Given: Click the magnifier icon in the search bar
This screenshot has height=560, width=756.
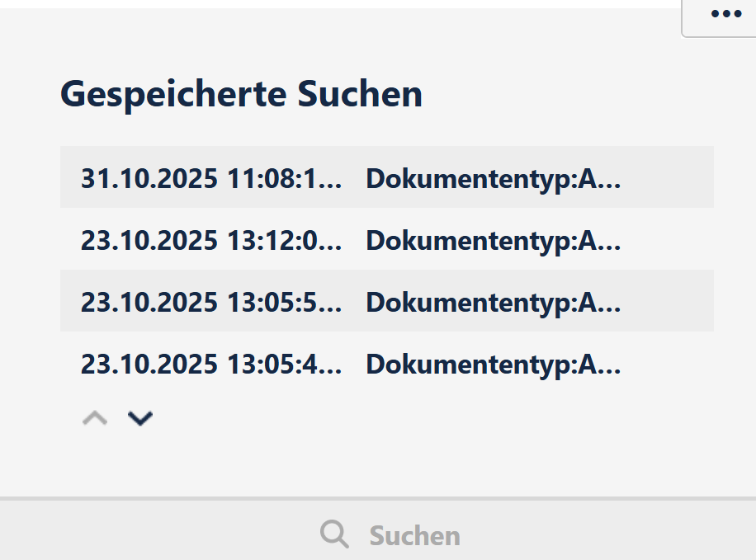Looking at the screenshot, I should tap(333, 534).
